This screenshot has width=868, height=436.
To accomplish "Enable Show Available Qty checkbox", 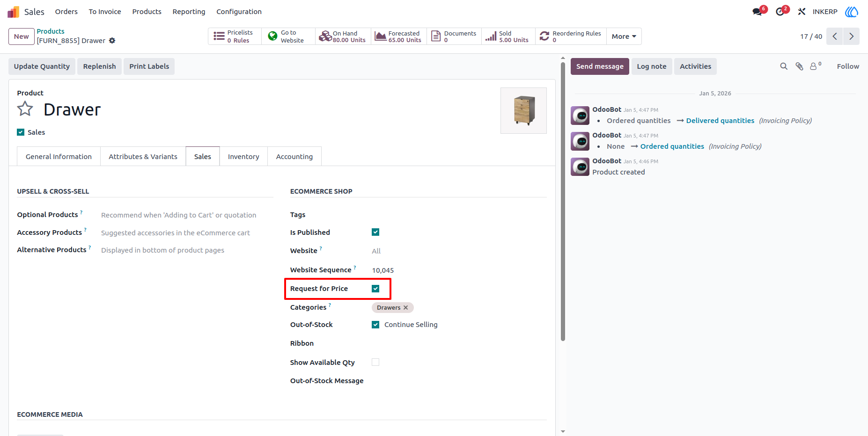I will click(x=375, y=362).
